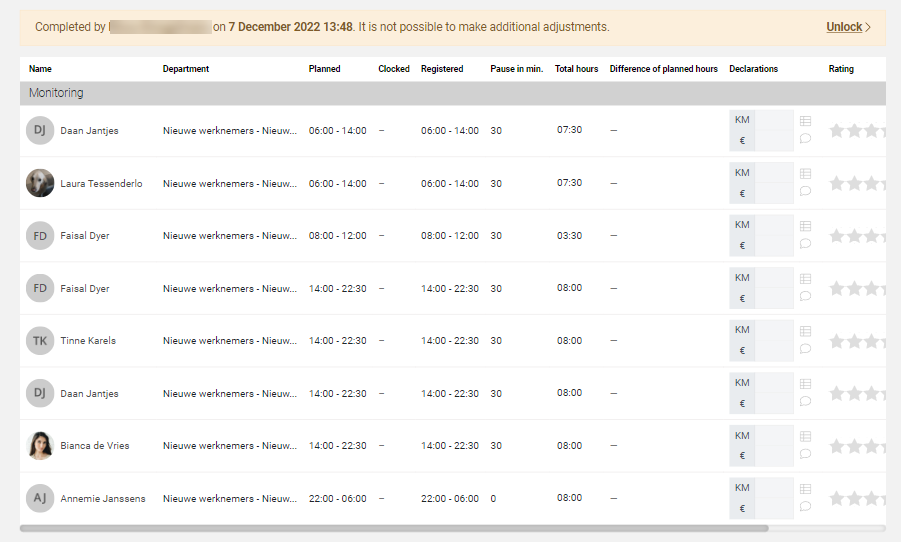Click Laura Tessenderlo's profile photo
Image resolution: width=901 pixels, height=542 pixels.
click(40, 183)
